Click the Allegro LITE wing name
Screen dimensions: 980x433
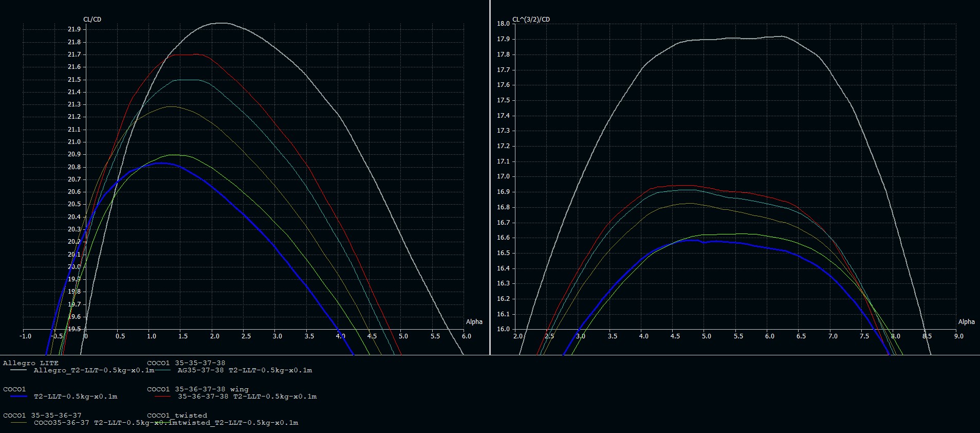point(31,363)
